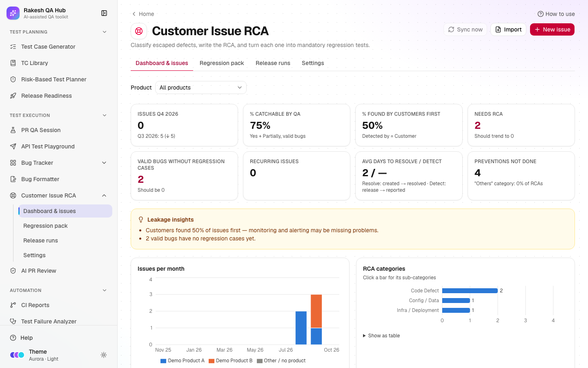The image size is (588, 368).
Task: Open API Test Playground paper-plane icon
Action: pos(13,146)
